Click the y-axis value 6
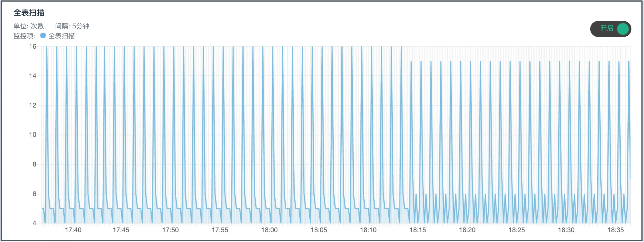The width and height of the screenshot is (644, 242). (34, 194)
